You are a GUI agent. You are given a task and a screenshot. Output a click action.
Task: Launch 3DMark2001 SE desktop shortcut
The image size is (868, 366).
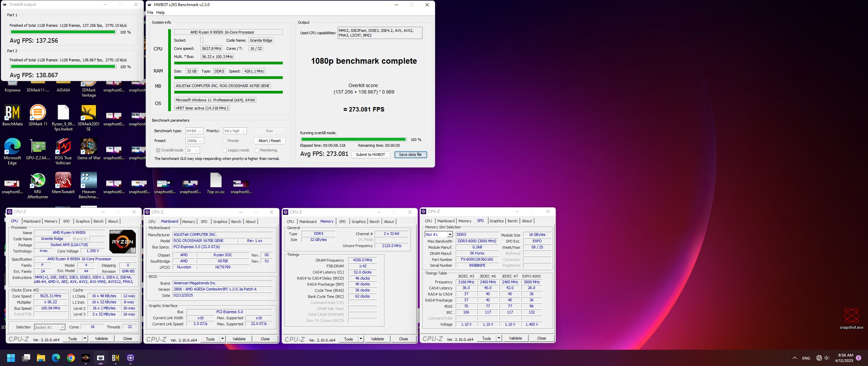[88, 118]
